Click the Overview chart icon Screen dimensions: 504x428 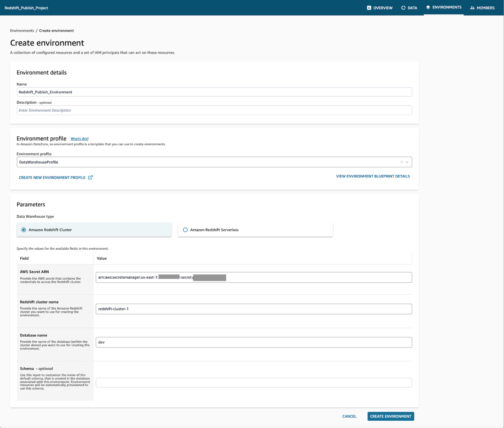click(x=369, y=8)
